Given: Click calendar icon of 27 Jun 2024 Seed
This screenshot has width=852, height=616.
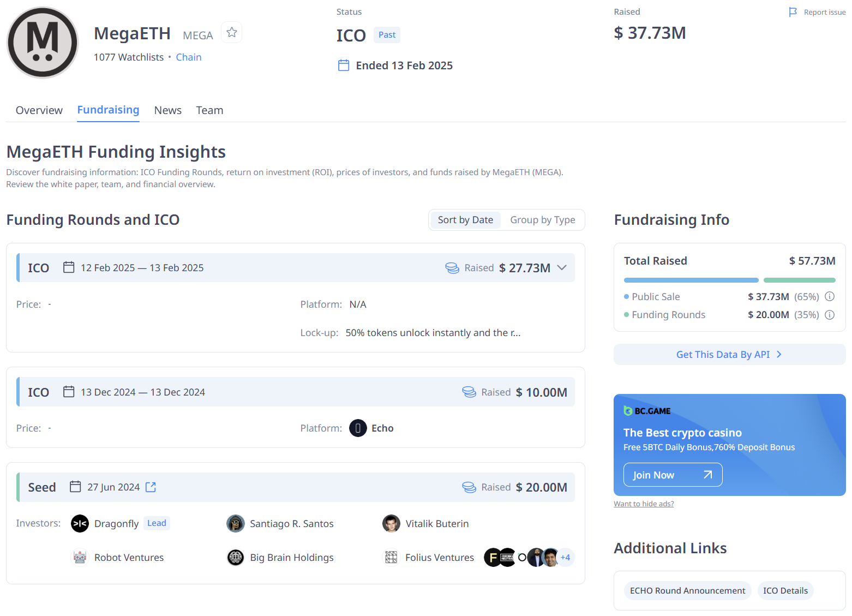Looking at the screenshot, I should click(x=75, y=487).
